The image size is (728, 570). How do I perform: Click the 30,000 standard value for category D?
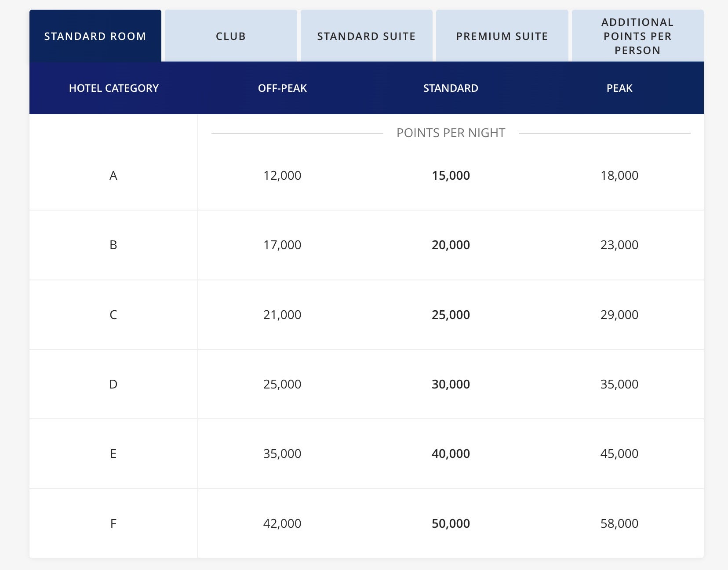pos(451,384)
